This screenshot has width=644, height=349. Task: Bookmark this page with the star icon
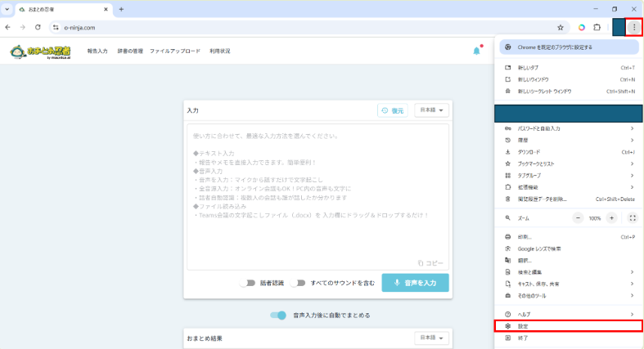point(561,28)
